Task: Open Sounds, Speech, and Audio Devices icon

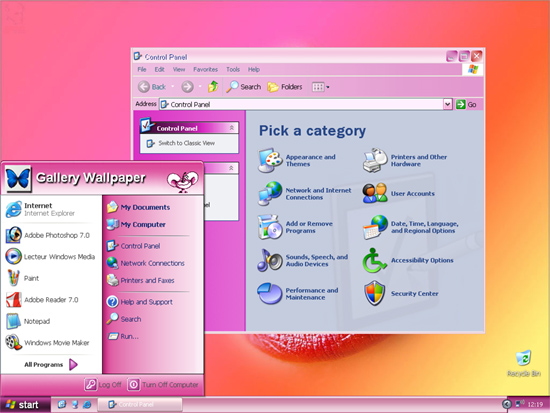Action: (x=270, y=260)
